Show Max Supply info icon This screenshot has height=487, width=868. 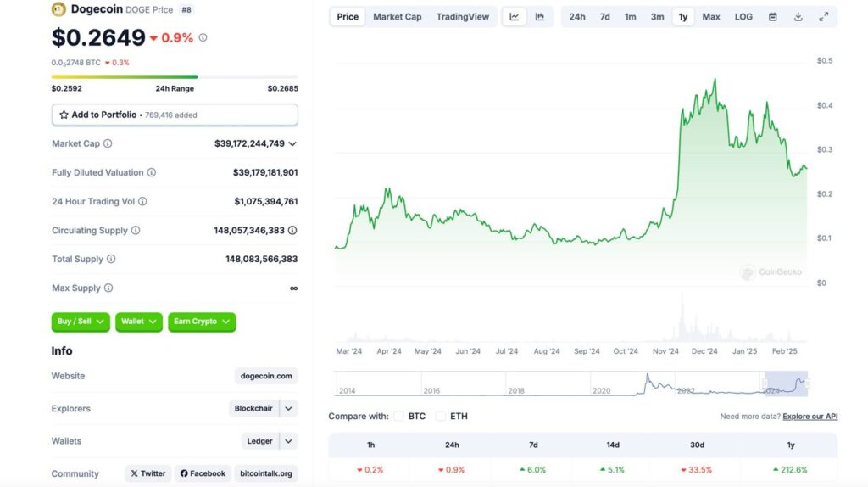pyautogui.click(x=108, y=288)
